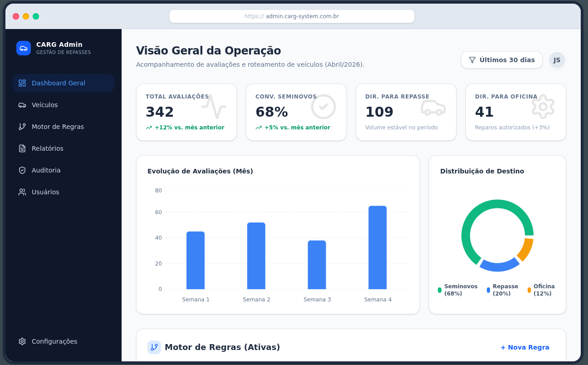The height and width of the screenshot is (365, 588).
Task: Select the Usuários users icon
Action: point(22,192)
